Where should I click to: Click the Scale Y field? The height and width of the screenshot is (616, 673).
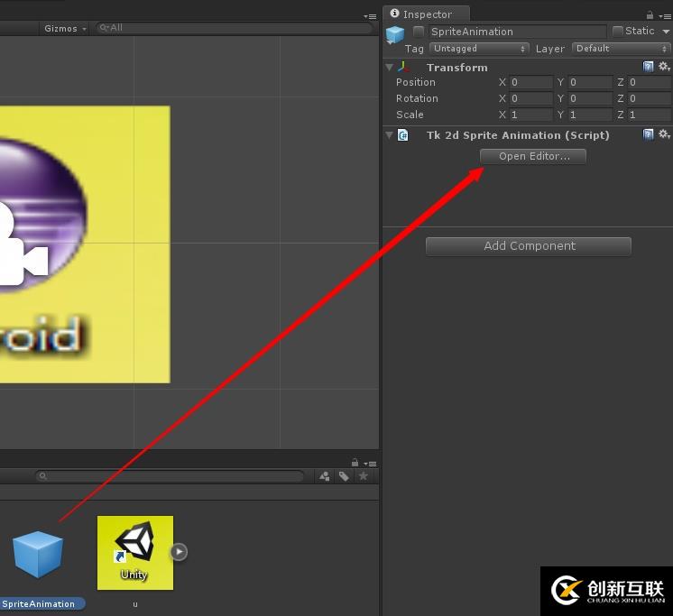point(590,115)
